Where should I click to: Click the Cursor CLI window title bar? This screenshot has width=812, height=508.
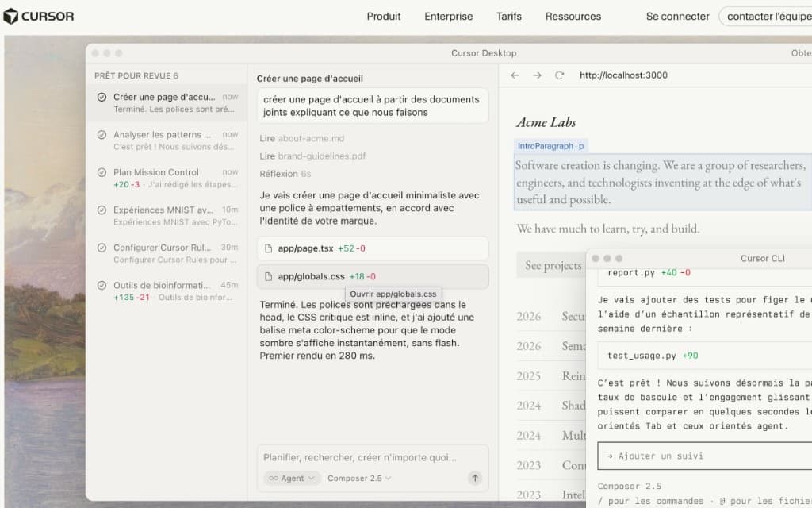click(x=699, y=258)
